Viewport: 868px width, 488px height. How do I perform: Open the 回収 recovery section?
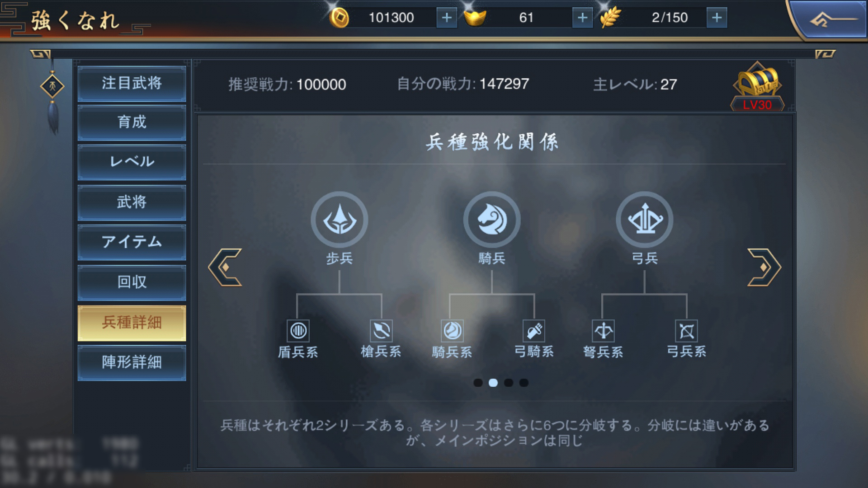pyautogui.click(x=132, y=282)
